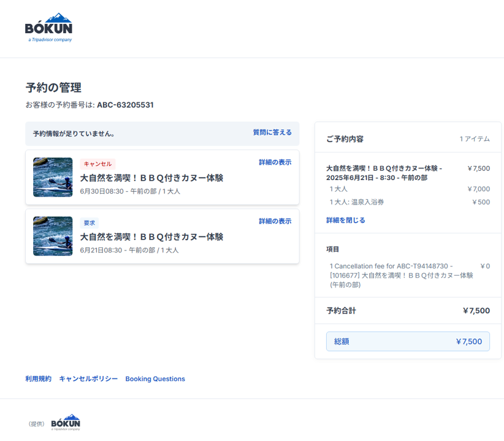Click the Bókun logo in the footer

[65, 423]
